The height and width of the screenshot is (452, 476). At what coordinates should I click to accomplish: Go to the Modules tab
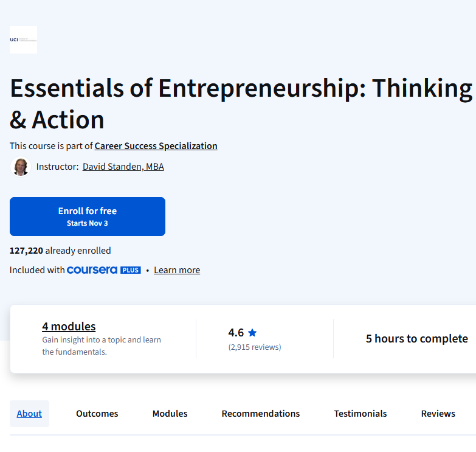tap(170, 414)
